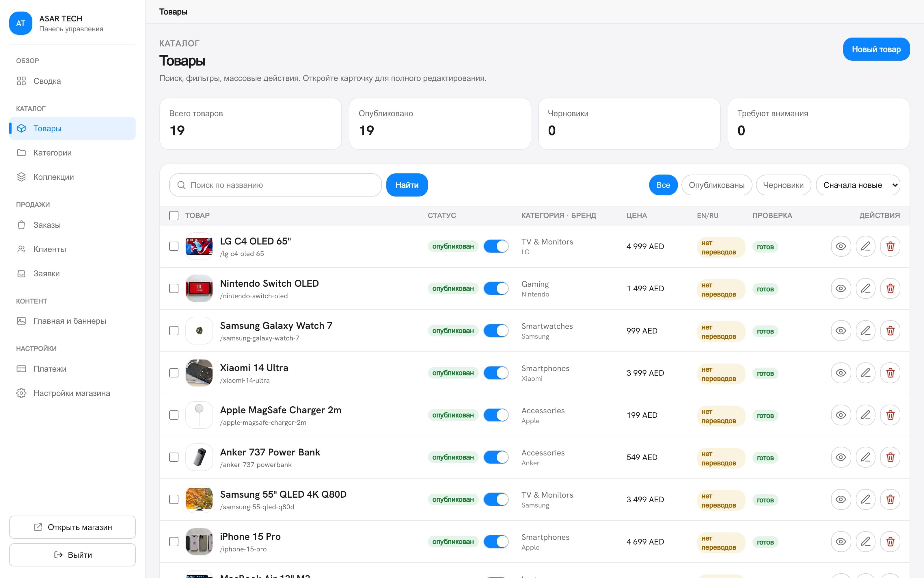Delete the Apple MagSafe Charger 2m product
This screenshot has height=578, width=924.
(890, 415)
